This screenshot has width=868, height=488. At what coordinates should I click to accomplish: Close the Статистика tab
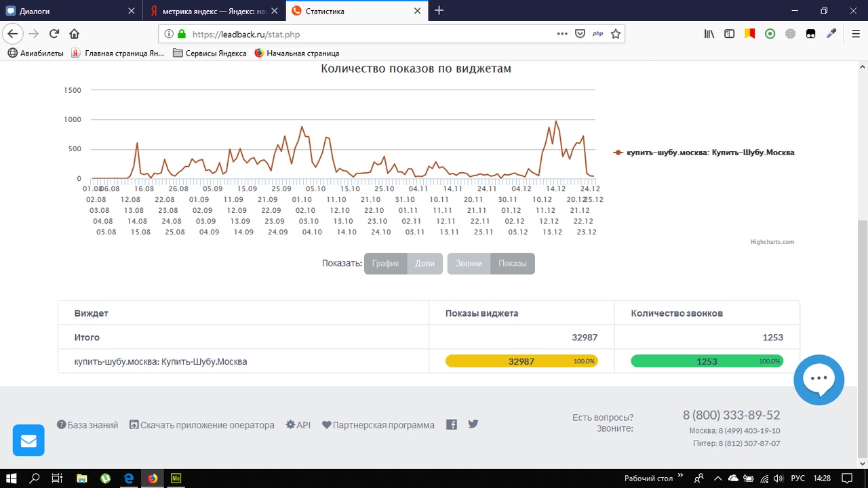(418, 11)
